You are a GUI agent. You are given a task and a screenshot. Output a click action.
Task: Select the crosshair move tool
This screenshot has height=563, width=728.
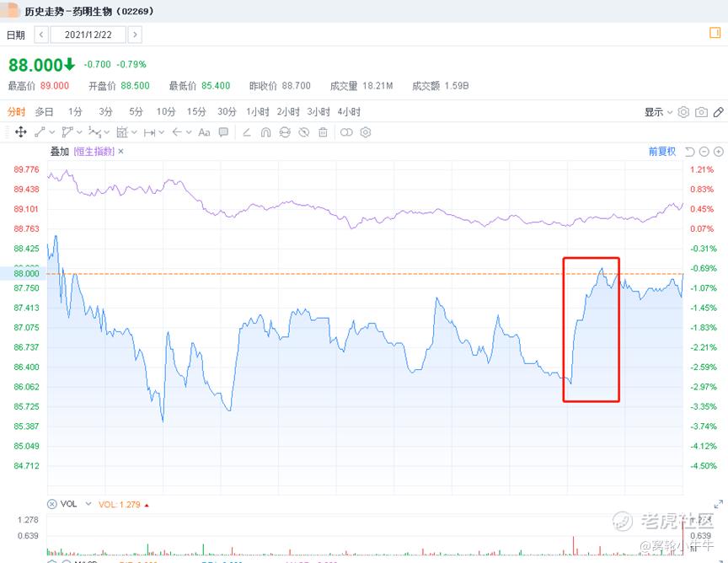(20, 132)
